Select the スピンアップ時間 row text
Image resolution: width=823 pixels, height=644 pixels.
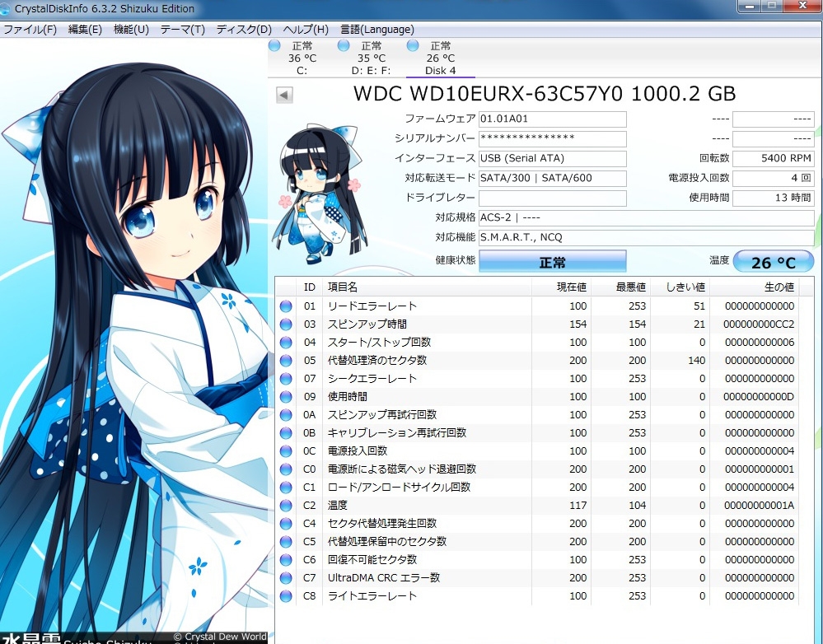[367, 324]
